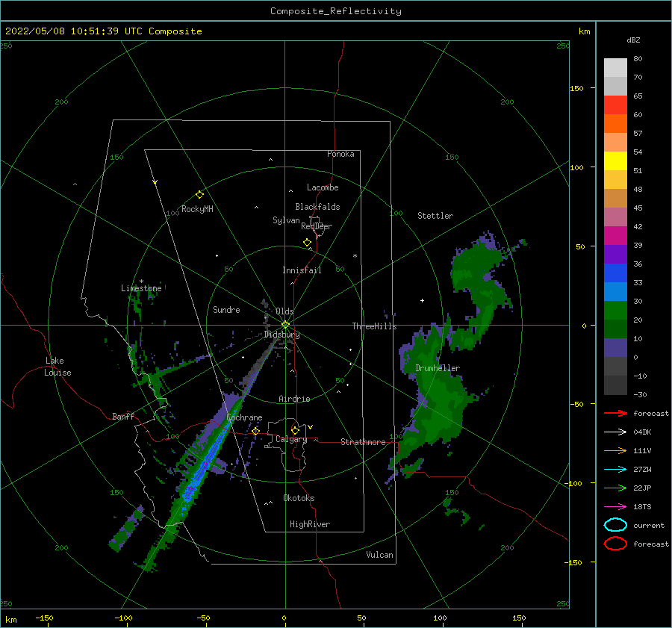672x628 pixels.
Task: Click the Strathmore label
Action: click(363, 442)
